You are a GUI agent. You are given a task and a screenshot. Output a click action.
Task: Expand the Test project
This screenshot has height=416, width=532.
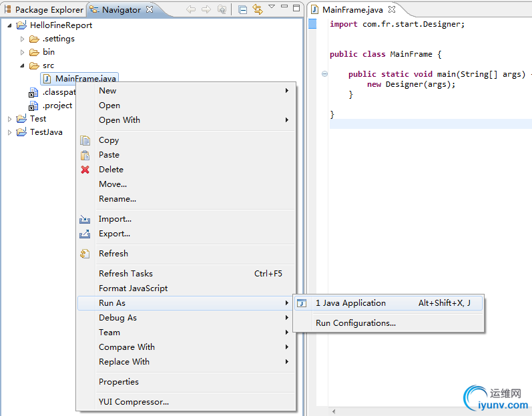pos(9,119)
